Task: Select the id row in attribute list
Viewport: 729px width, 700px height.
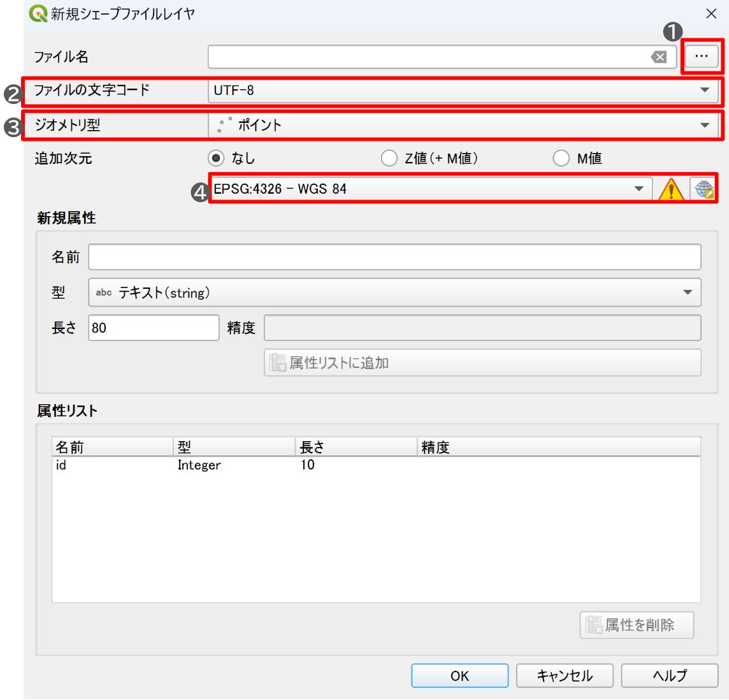Action: click(376, 465)
